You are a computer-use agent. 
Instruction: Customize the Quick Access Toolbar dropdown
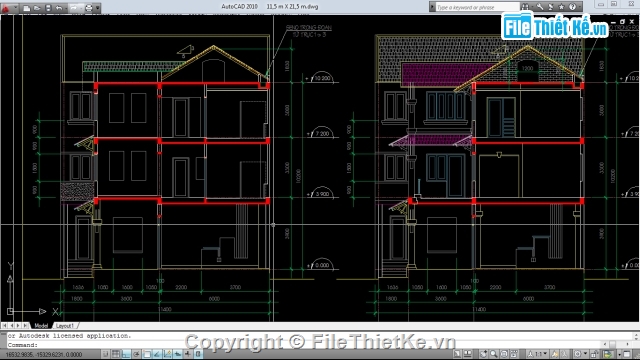click(x=98, y=8)
